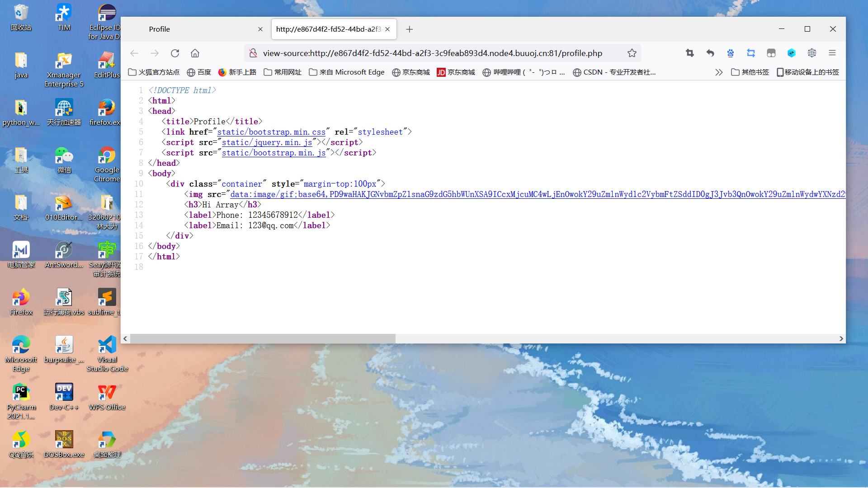Expand the 常用网址 bookmark folder

click(x=283, y=72)
